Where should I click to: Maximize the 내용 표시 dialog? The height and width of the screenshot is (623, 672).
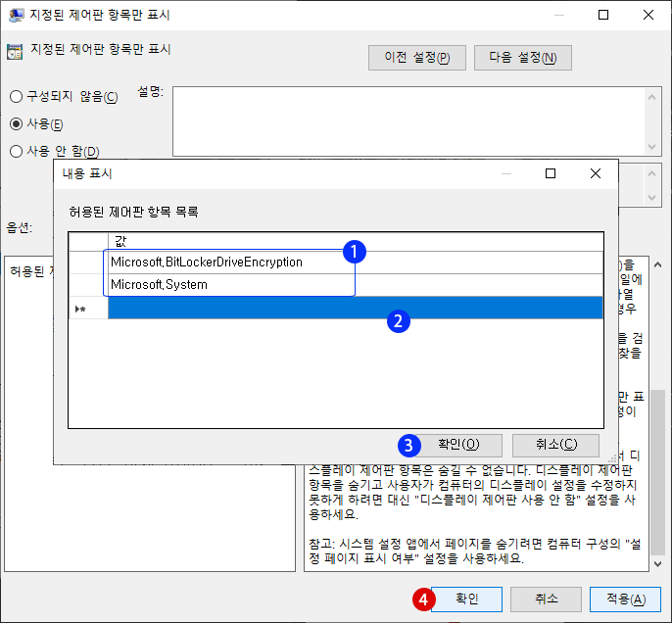coord(551,173)
